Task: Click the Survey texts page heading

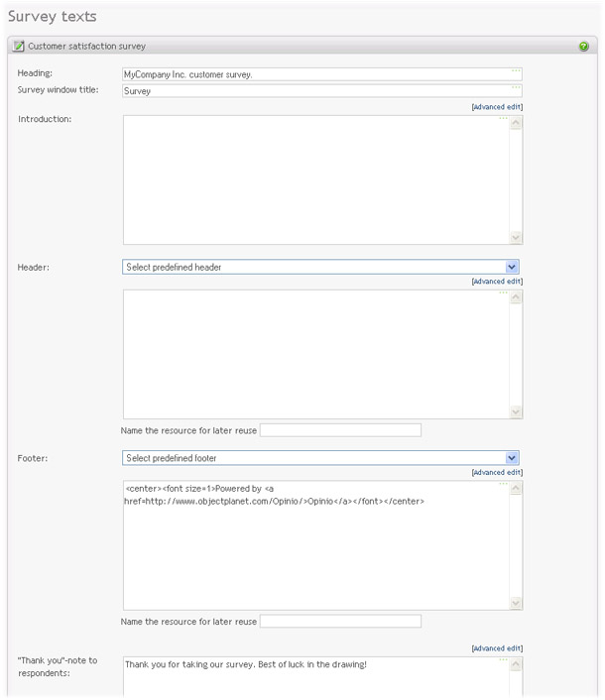Action: (x=53, y=17)
